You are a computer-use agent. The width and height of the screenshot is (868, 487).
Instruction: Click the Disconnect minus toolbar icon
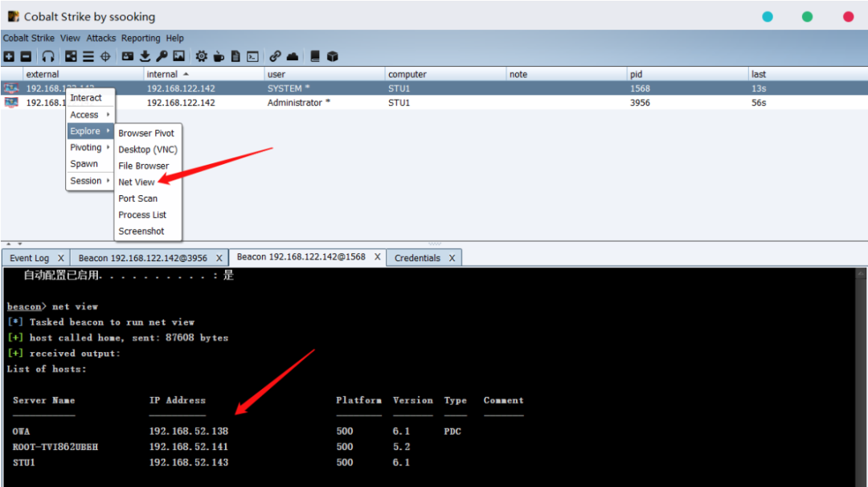pyautogui.click(x=26, y=56)
